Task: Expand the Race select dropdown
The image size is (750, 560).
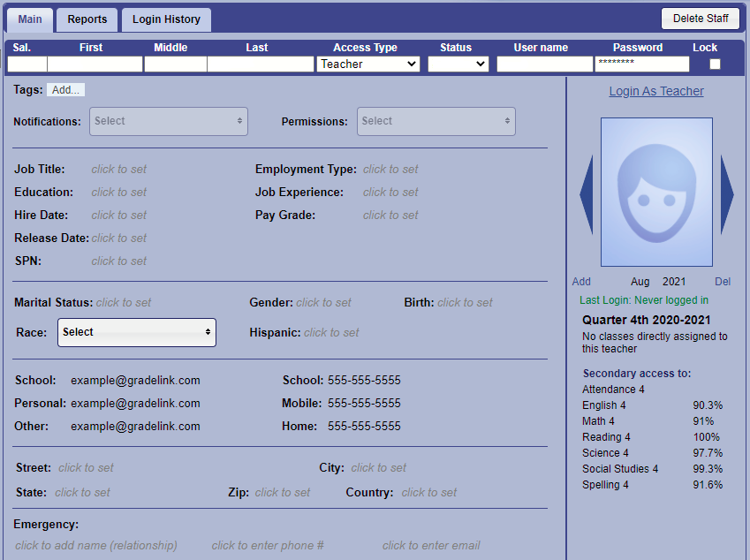Action: pos(137,332)
